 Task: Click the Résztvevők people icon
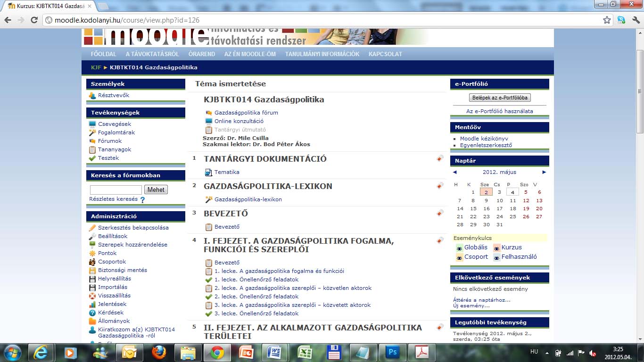[x=92, y=96]
